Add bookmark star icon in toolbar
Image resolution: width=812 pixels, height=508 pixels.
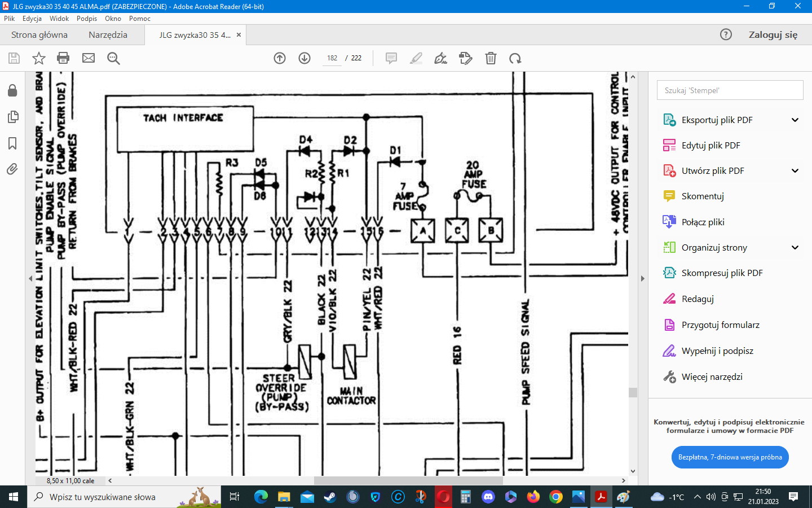[x=38, y=58]
